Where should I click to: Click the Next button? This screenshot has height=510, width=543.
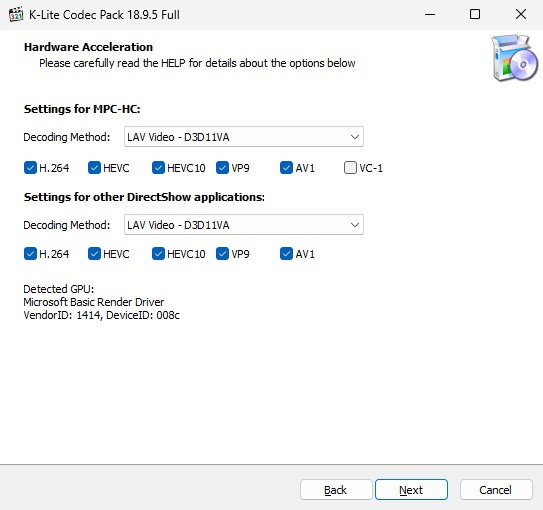pos(411,490)
